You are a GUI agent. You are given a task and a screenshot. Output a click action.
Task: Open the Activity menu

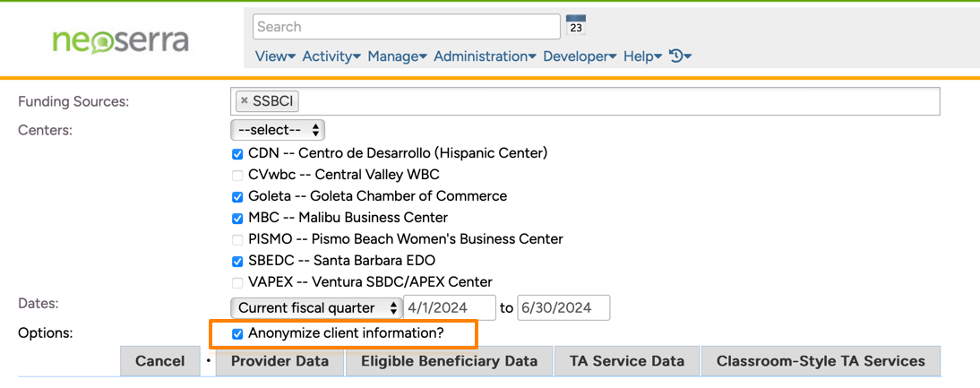pyautogui.click(x=331, y=56)
